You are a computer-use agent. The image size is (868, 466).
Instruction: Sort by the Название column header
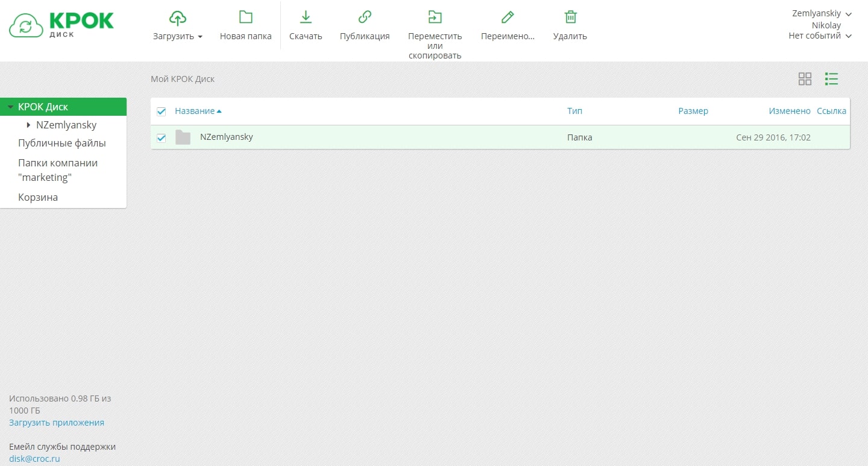pos(198,111)
